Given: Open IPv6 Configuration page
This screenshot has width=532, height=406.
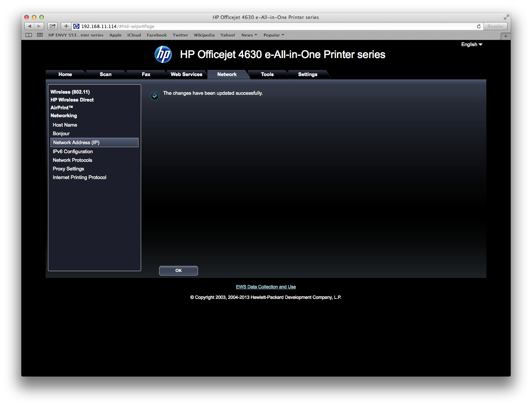Looking at the screenshot, I should click(73, 151).
